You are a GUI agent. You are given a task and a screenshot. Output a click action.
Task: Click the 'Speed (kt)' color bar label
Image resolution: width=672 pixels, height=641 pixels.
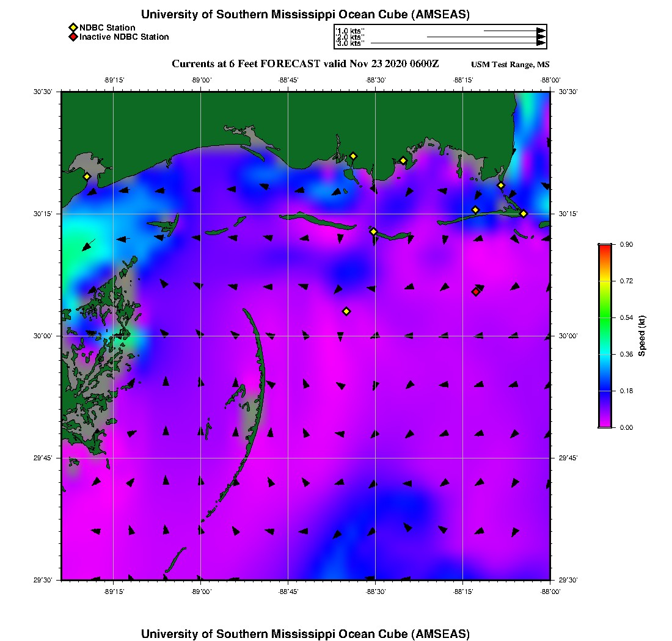(642, 336)
